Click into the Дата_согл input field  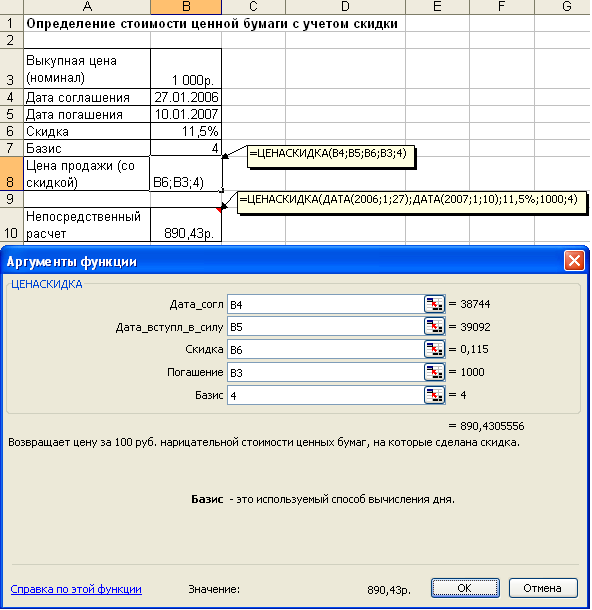326,304
